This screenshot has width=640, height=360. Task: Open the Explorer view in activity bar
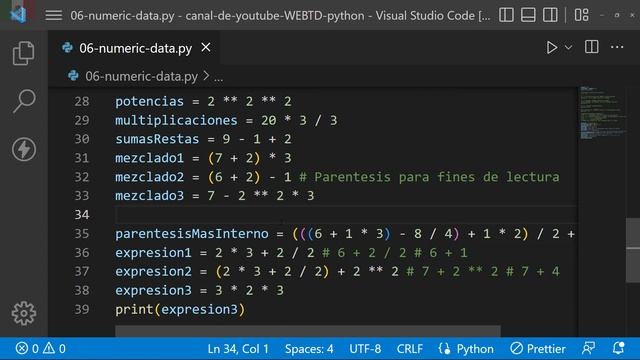point(23,53)
